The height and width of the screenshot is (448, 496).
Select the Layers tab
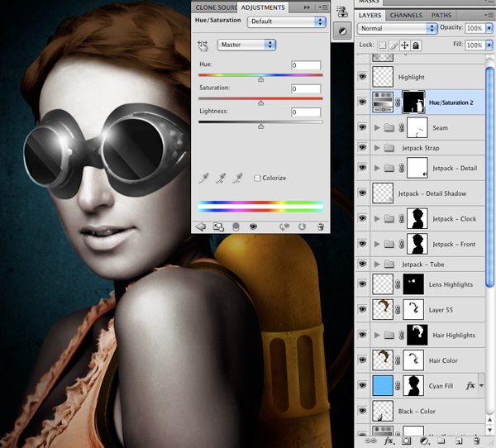pyautogui.click(x=370, y=15)
